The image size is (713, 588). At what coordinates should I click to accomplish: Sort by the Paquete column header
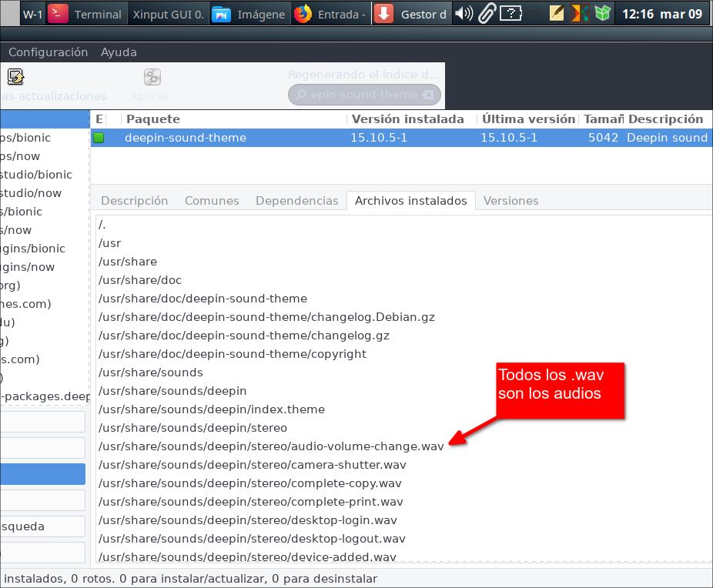[235, 119]
